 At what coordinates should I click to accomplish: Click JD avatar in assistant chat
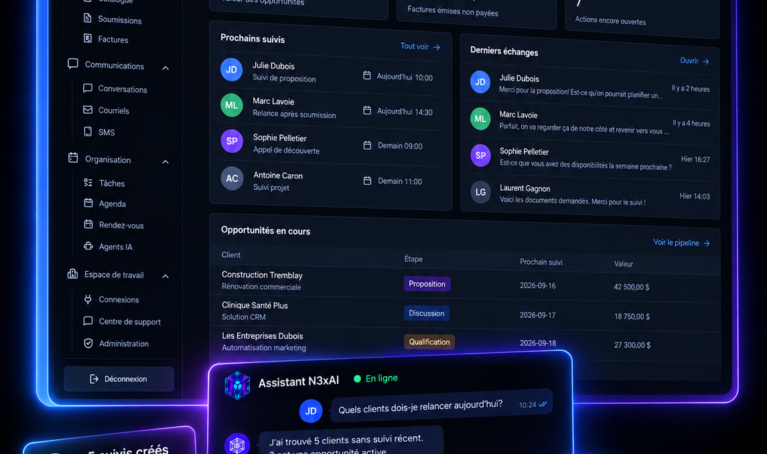(311, 411)
